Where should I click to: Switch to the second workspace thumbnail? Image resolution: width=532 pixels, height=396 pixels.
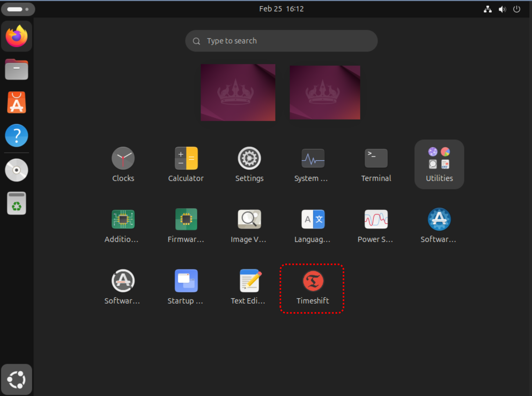(x=325, y=92)
